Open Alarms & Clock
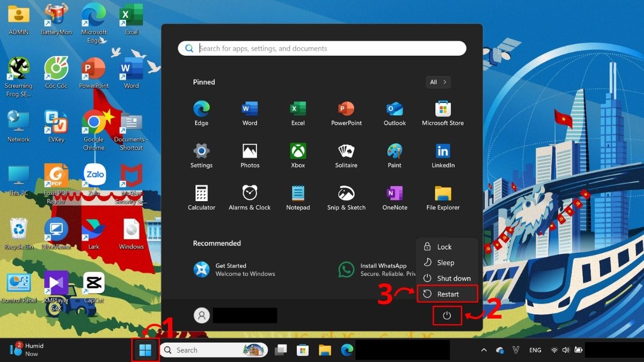The image size is (644, 362). 250,194
